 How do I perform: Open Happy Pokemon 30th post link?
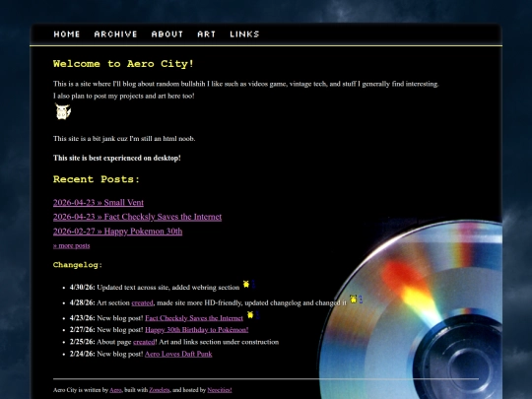point(118,232)
